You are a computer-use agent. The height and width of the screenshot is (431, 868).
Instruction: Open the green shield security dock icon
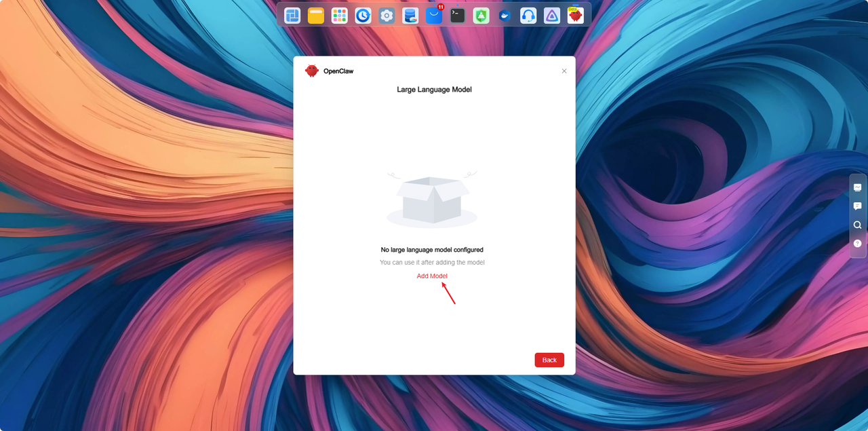coord(481,15)
